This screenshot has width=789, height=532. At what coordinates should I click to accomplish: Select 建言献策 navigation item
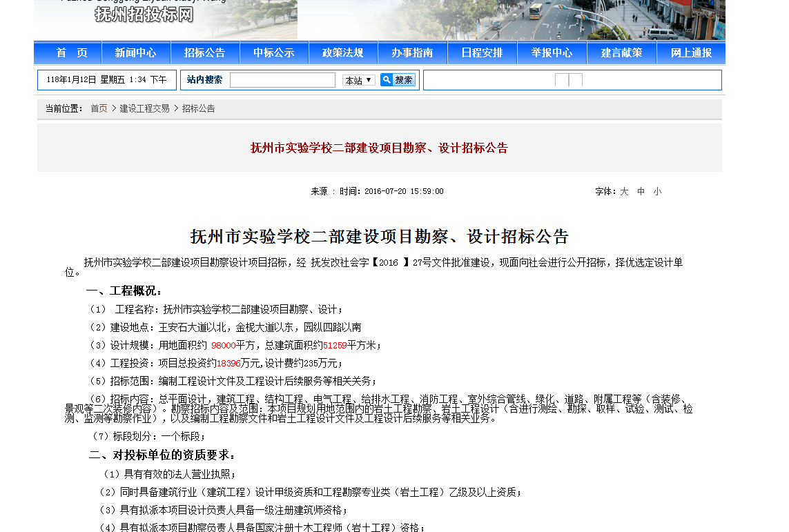point(621,53)
